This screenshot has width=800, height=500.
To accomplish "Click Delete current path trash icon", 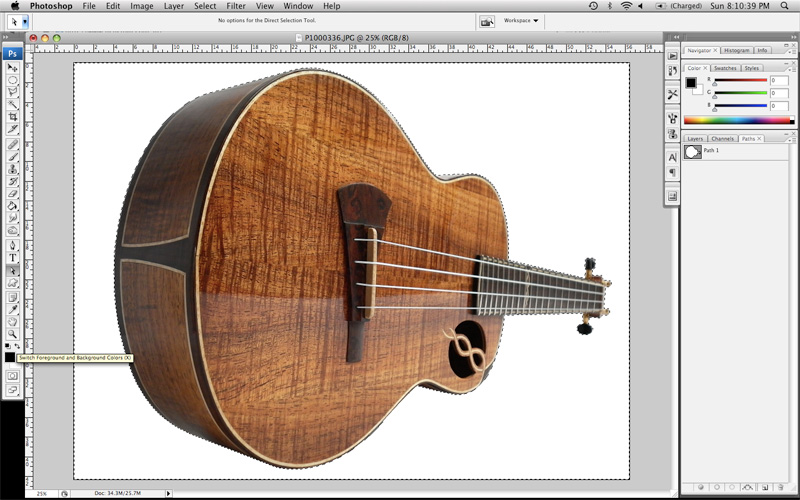I will tap(780, 487).
